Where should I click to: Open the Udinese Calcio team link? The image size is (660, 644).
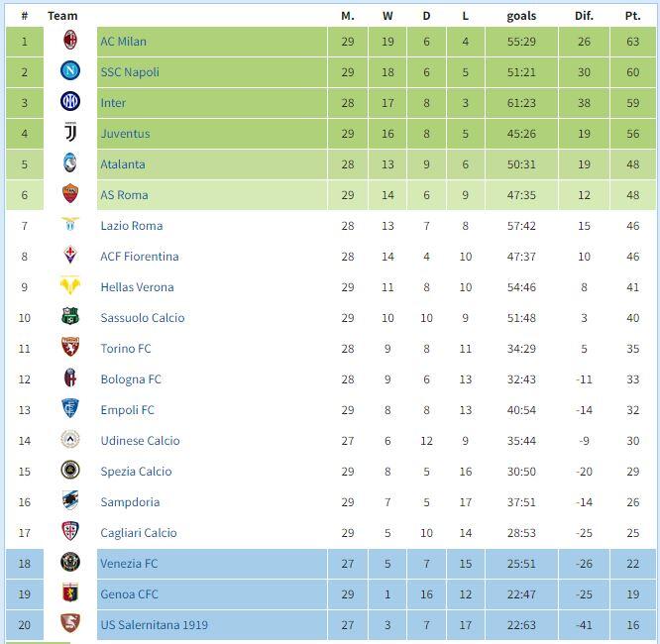point(140,441)
